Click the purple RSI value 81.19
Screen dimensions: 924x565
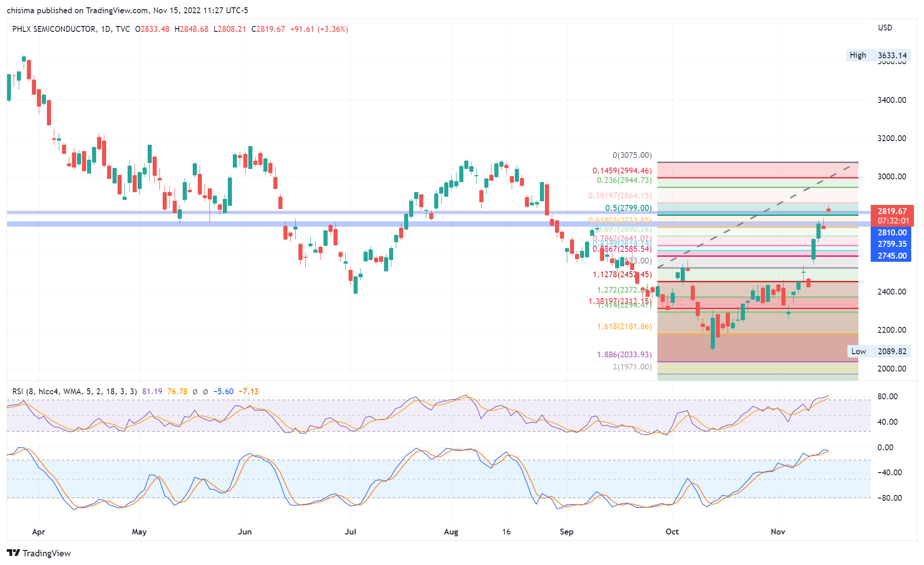click(152, 392)
